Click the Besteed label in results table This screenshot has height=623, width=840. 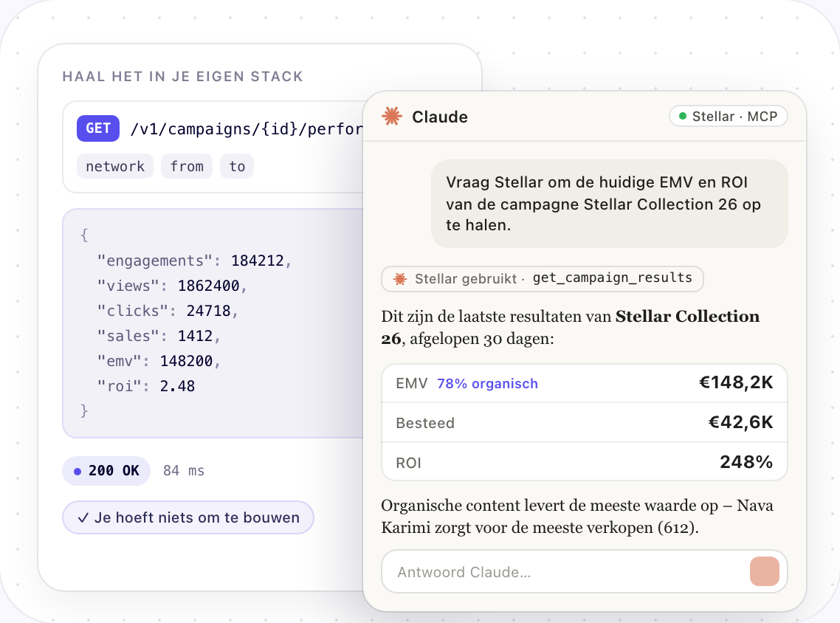(425, 423)
